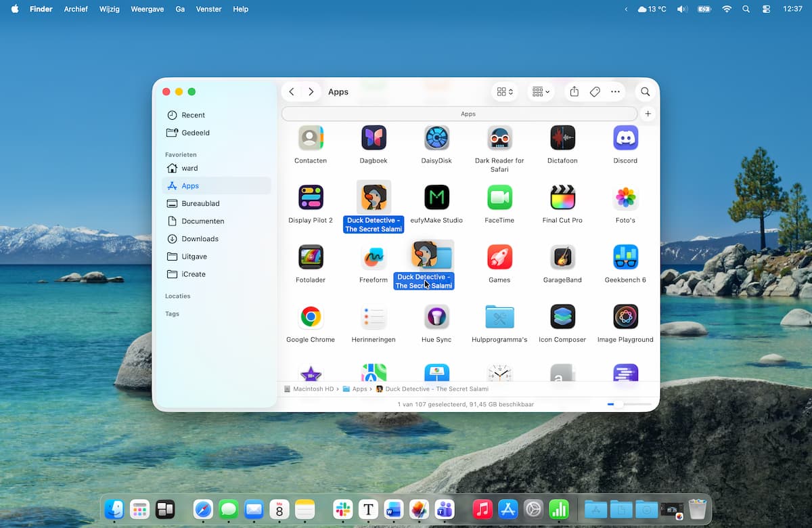Expand the grouping options dropdown
The width and height of the screenshot is (812, 528).
pyautogui.click(x=541, y=92)
